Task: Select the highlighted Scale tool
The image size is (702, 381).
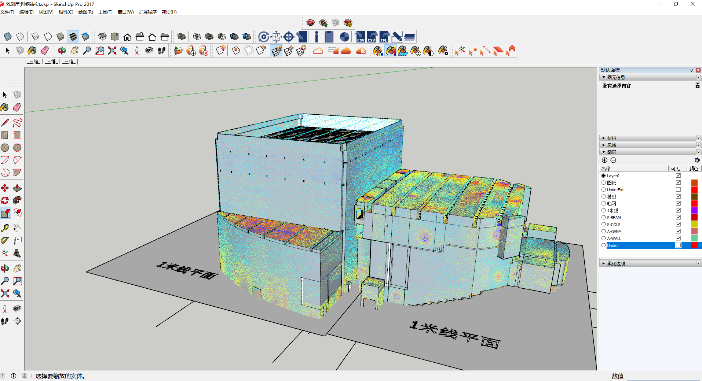Action: 5,213
